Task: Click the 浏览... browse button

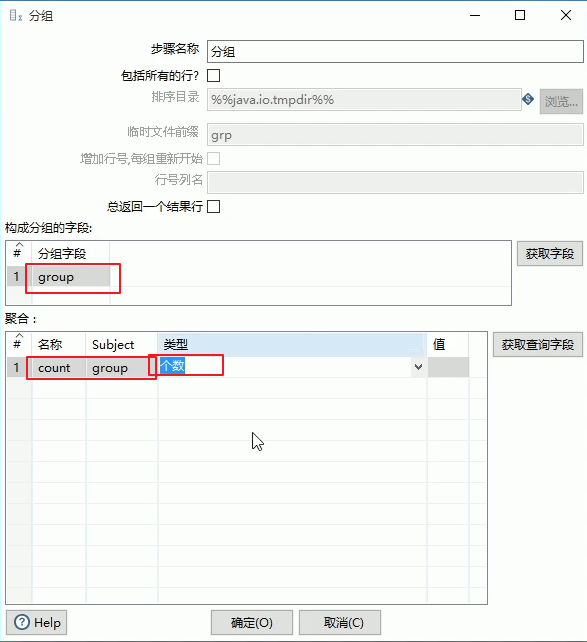Action: 561,101
